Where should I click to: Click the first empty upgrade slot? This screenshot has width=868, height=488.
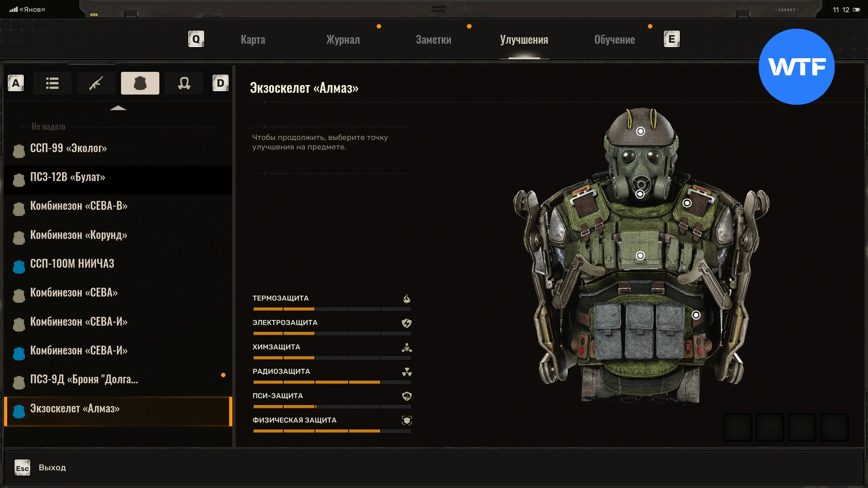point(738,427)
